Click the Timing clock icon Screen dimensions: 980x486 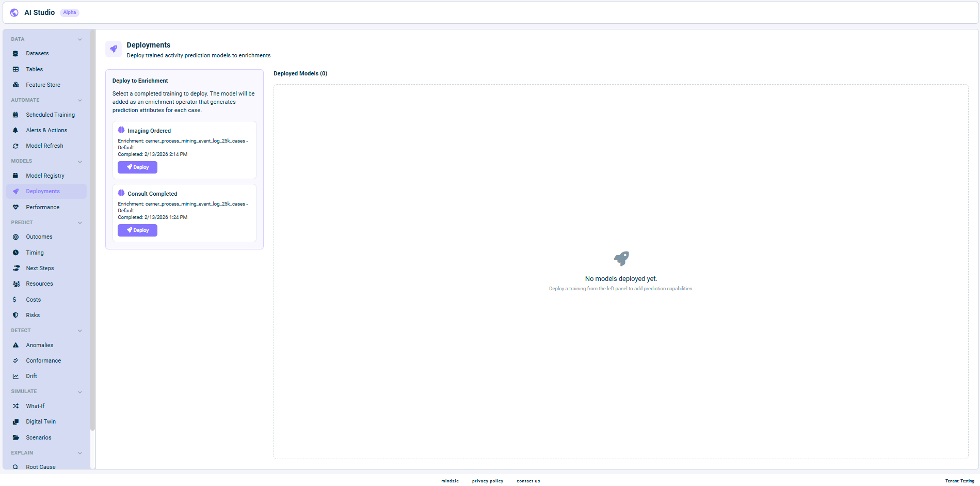click(15, 253)
